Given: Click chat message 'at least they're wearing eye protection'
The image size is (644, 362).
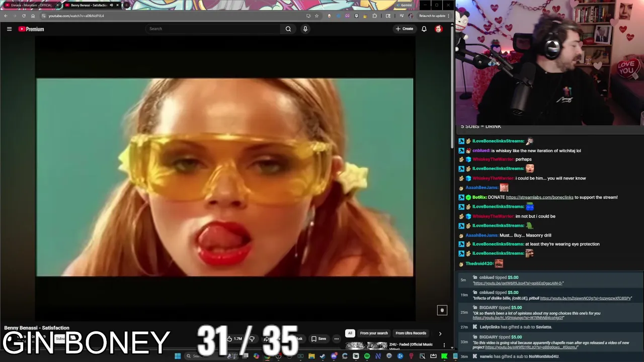Looking at the screenshot, I should click(x=562, y=244).
